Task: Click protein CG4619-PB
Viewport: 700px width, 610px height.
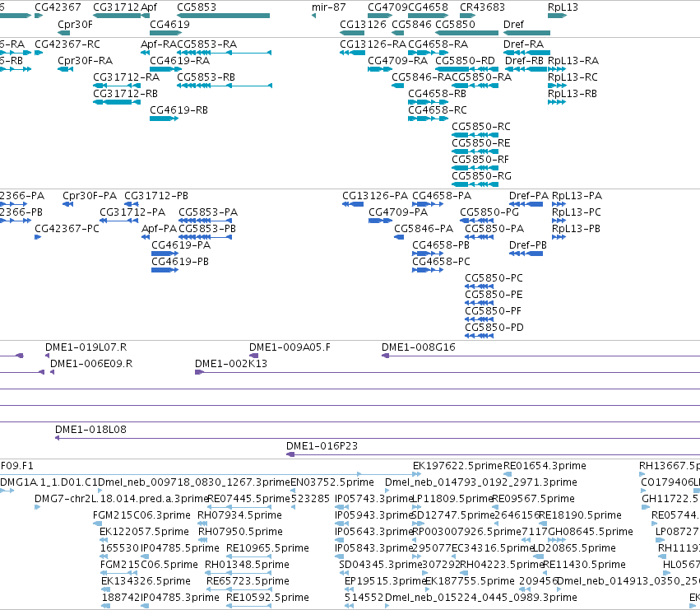Action: (x=180, y=262)
